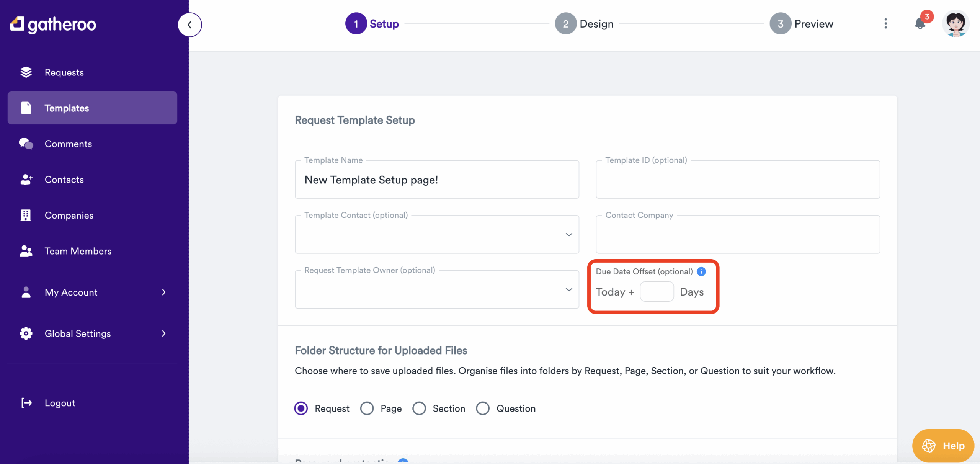Click the Due Date Offset info icon
The image size is (980, 464).
click(701, 271)
